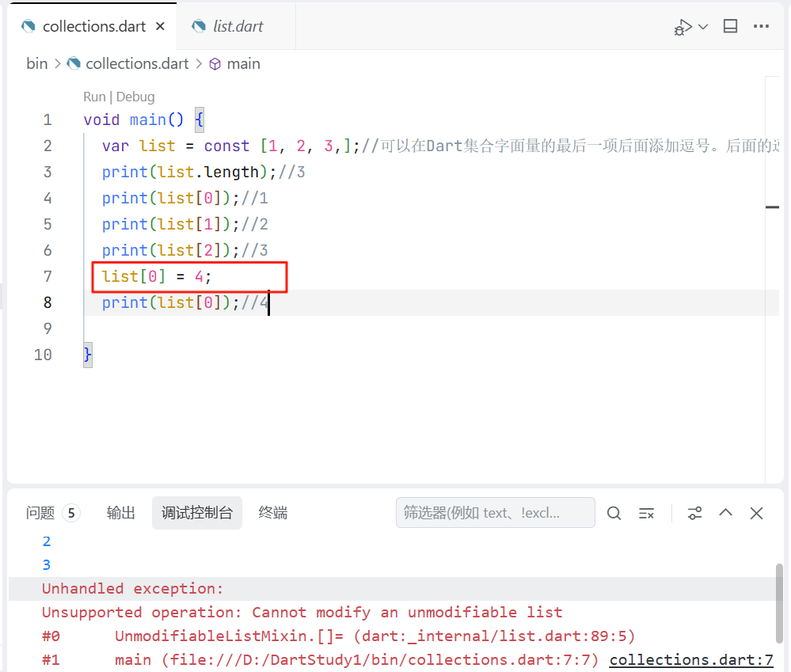Open the 输出 panel tab
791x672 pixels.
[120, 513]
